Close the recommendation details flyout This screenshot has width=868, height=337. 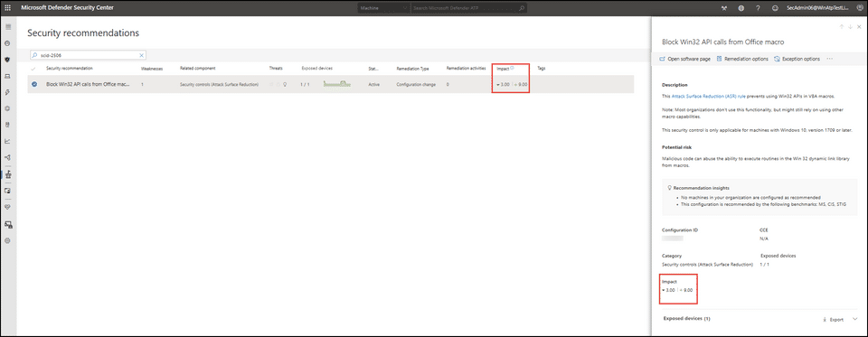click(x=859, y=26)
